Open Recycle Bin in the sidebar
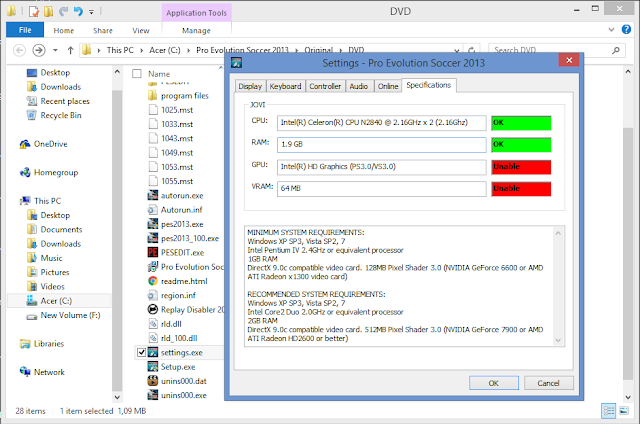 click(54, 115)
